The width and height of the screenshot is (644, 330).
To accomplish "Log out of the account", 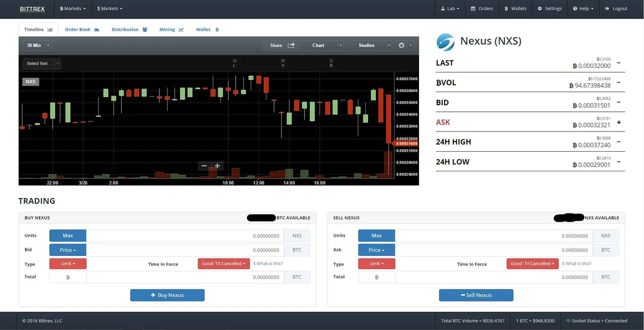I will click(616, 9).
